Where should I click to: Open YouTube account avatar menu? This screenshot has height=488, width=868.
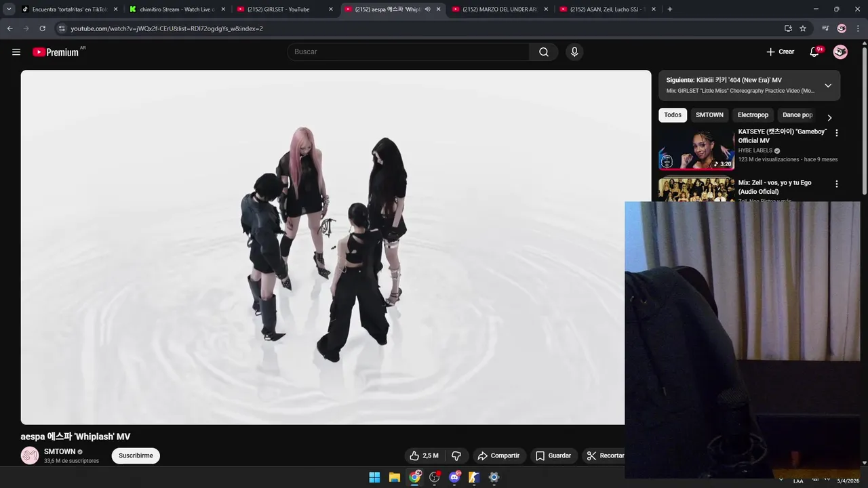840,52
